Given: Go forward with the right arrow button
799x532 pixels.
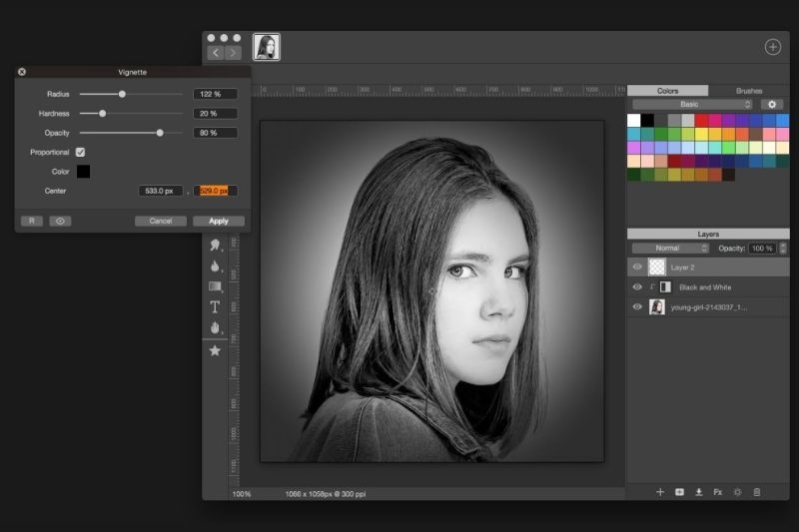Looking at the screenshot, I should (233, 53).
